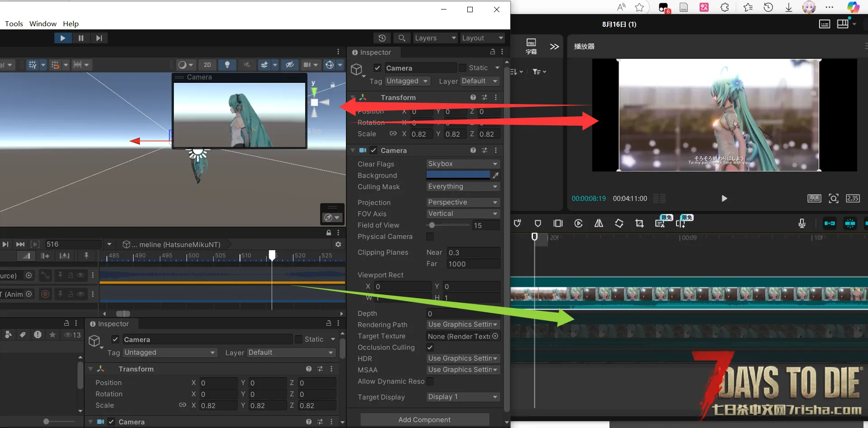This screenshot has height=428, width=868.
Task: Click the Field of View value field
Action: point(486,225)
